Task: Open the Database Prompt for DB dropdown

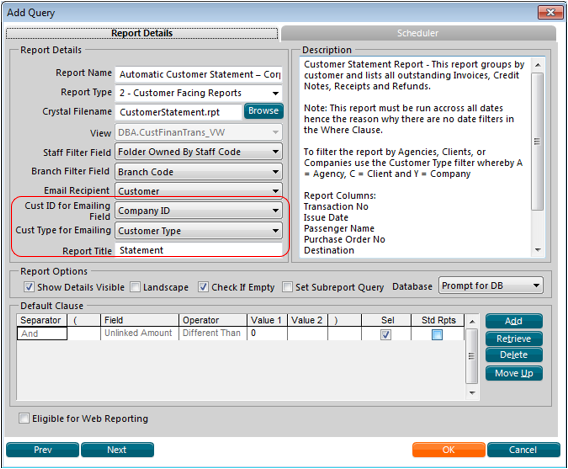Action: 490,286
